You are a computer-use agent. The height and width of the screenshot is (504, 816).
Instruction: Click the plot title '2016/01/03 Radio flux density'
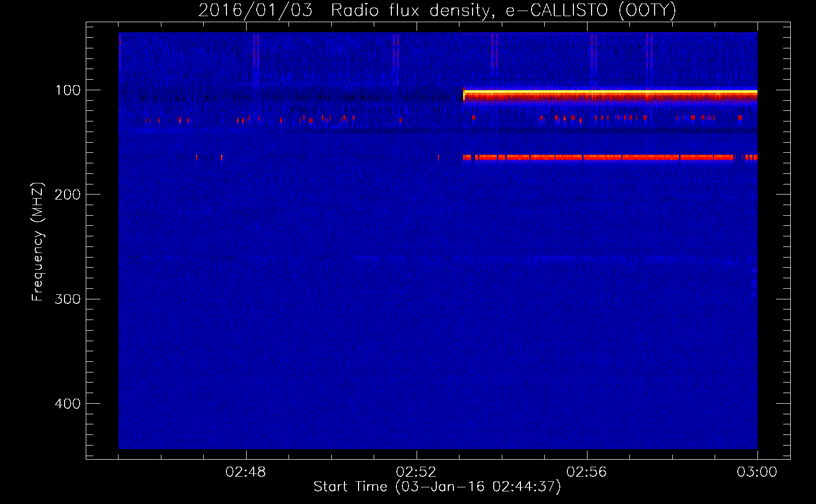point(437,10)
